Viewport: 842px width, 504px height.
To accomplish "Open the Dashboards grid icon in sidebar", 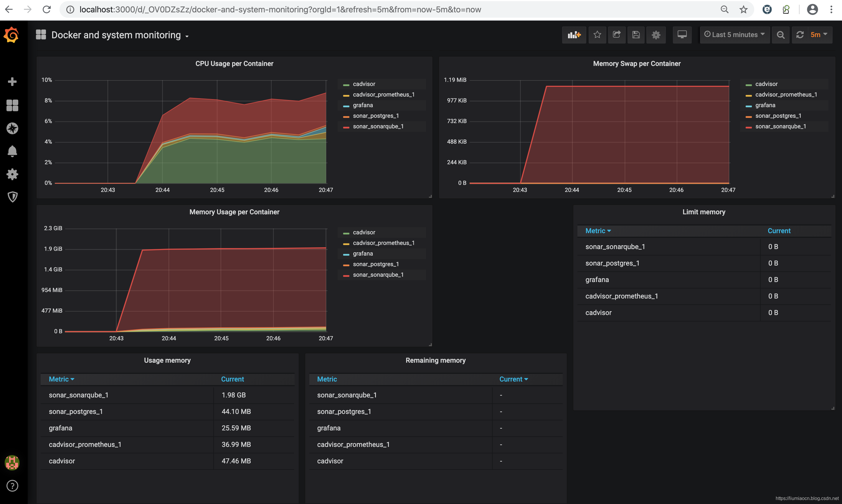I will (x=12, y=105).
